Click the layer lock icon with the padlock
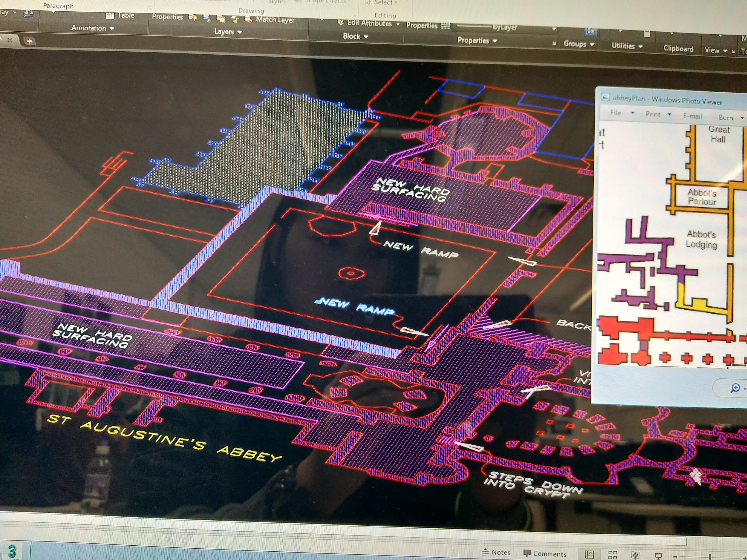The image size is (747, 560). [235, 19]
